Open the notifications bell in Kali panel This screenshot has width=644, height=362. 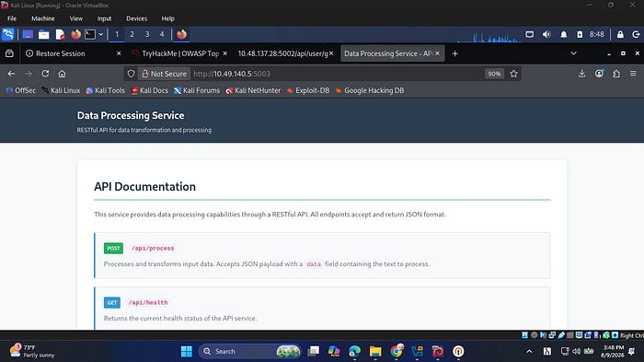tap(563, 35)
